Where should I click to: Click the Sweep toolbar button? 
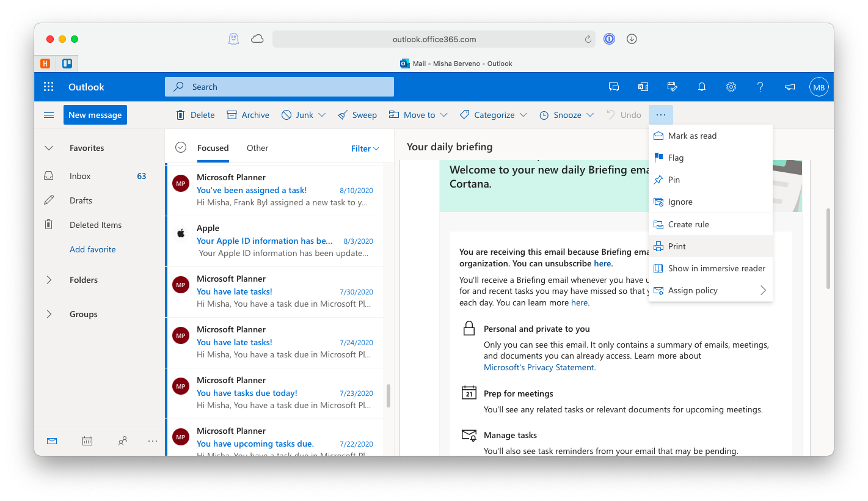coord(357,115)
